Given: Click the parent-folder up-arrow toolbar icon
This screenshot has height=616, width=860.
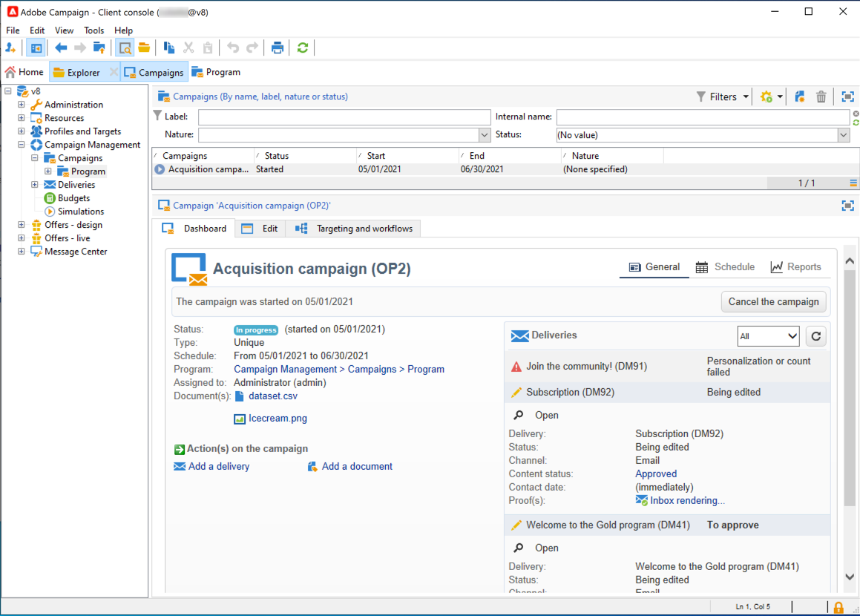Looking at the screenshot, I should 99,47.
